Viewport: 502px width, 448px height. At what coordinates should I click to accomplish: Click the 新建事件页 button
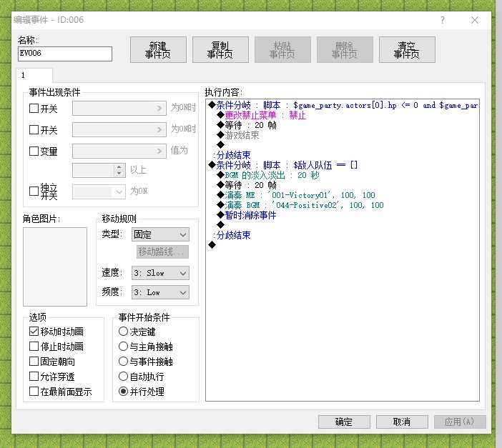pyautogui.click(x=158, y=49)
